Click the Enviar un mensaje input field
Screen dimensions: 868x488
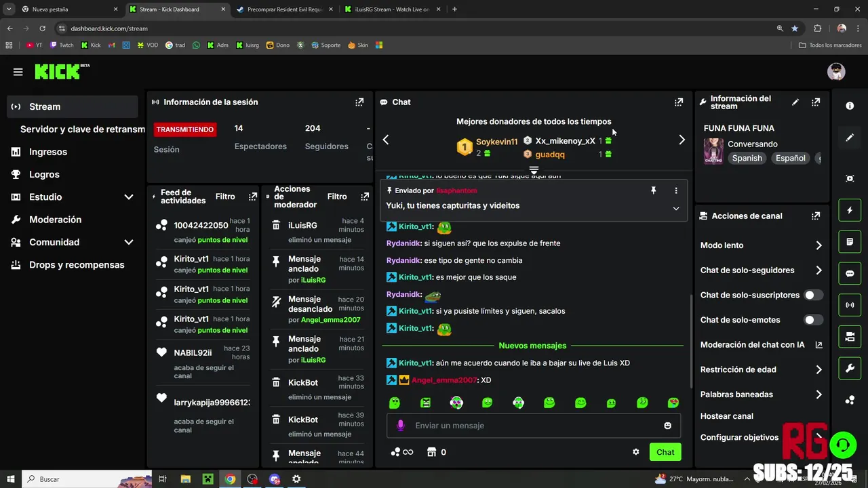(534, 426)
